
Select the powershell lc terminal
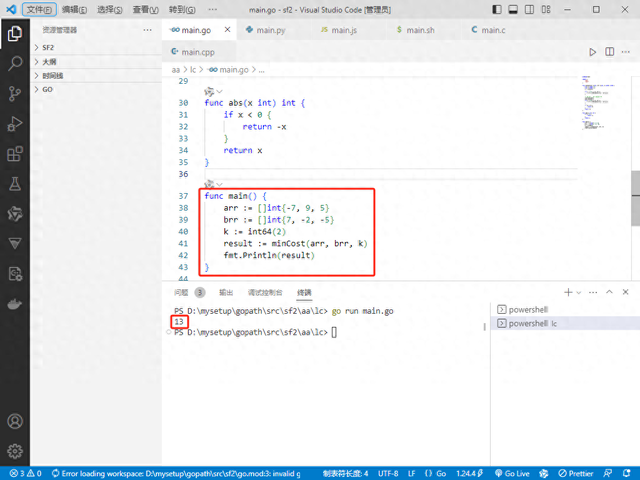pyautogui.click(x=565, y=323)
